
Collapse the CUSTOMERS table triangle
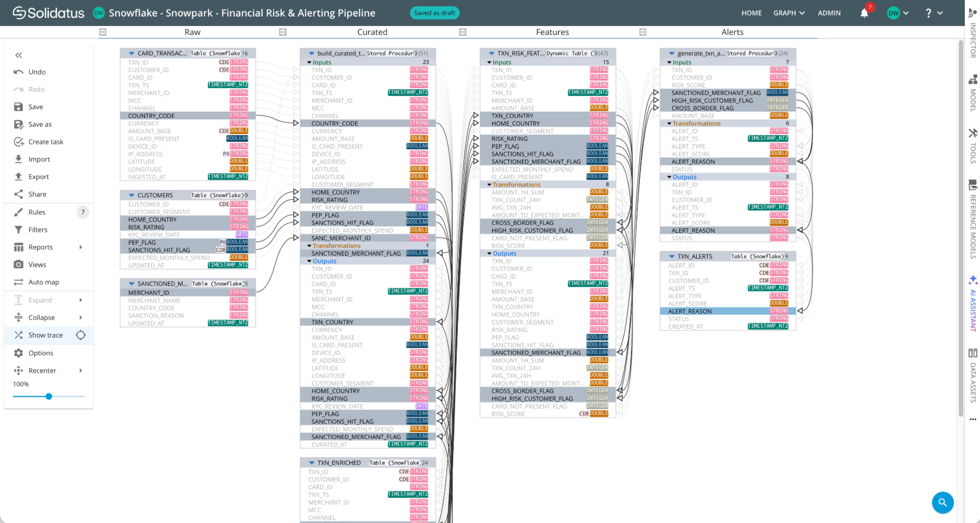131,195
